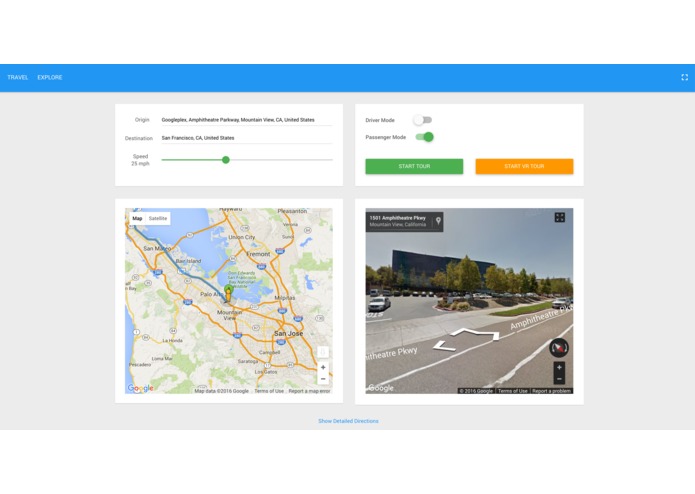Click the Fremont label on the map
Screen dimensions: 695x494
[258, 254]
